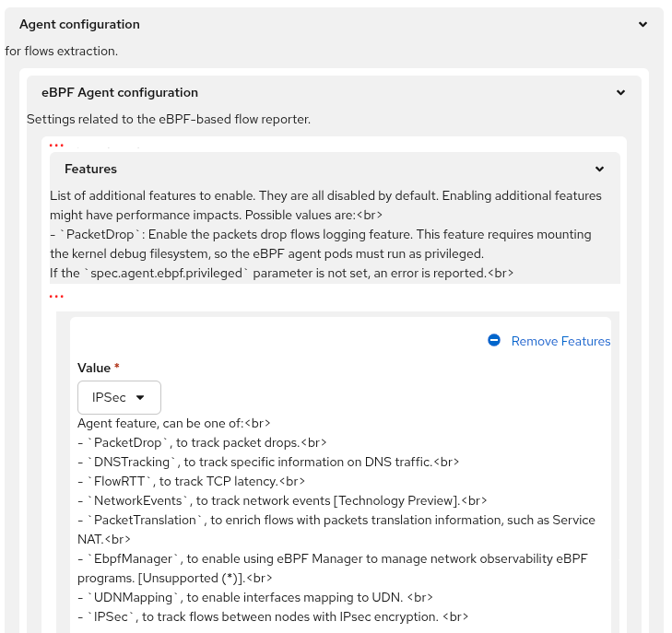Screen dimensions: 672x633
Task: Click the red required asterisk by Value
Action: pos(117,368)
